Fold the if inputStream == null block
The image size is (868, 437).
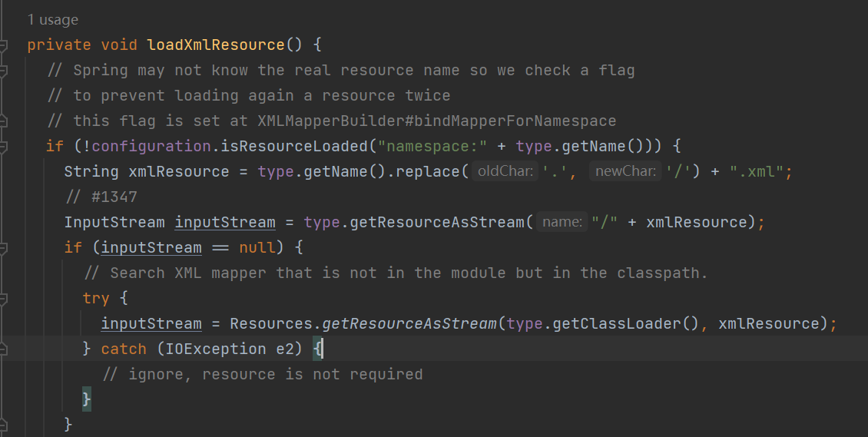pos(3,248)
